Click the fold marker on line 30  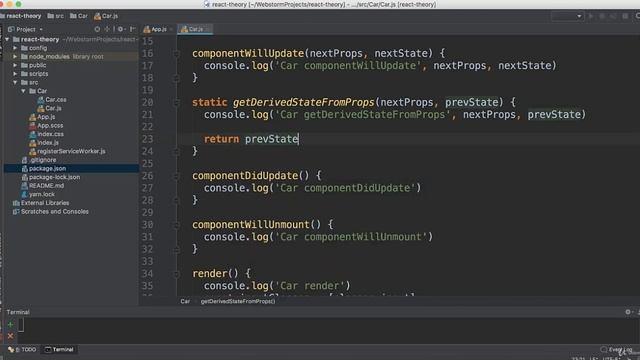tap(176, 225)
